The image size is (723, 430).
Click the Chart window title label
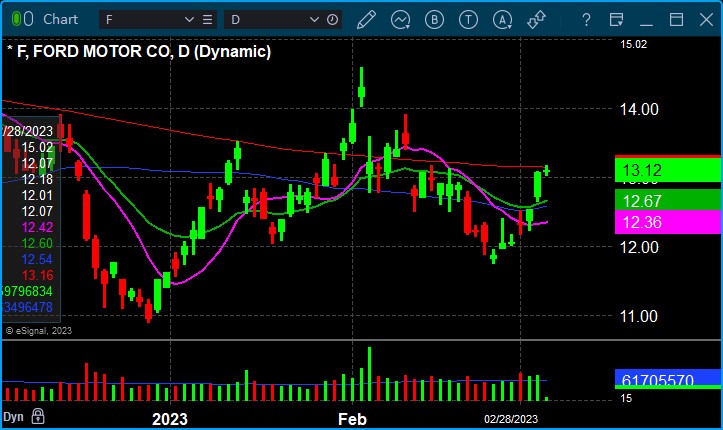click(60, 19)
